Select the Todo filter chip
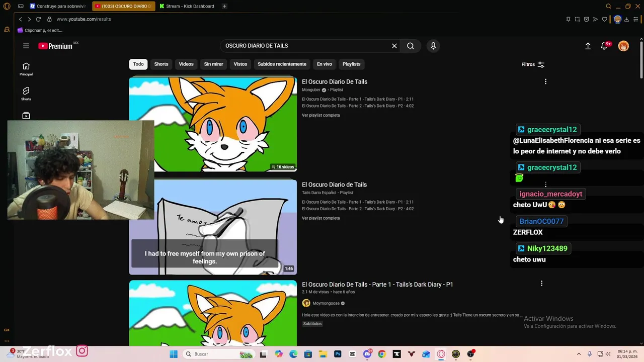 point(138,64)
